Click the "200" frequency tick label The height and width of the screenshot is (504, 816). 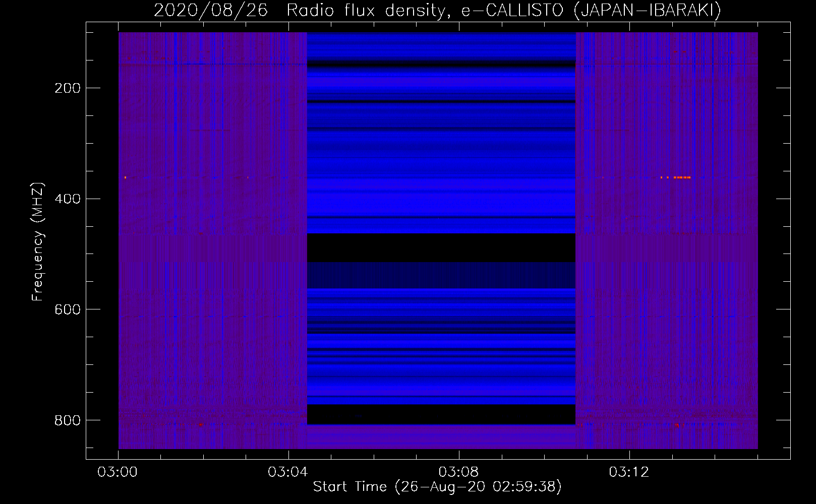(x=68, y=88)
